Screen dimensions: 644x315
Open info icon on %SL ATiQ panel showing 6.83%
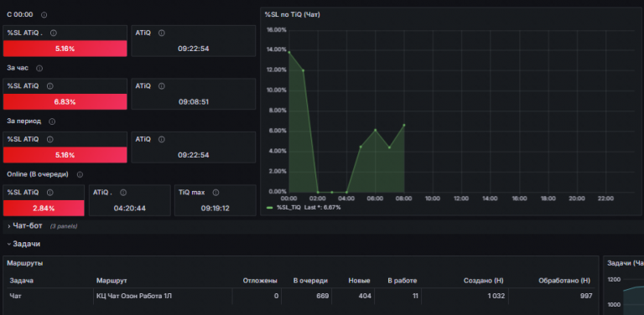pos(49,86)
